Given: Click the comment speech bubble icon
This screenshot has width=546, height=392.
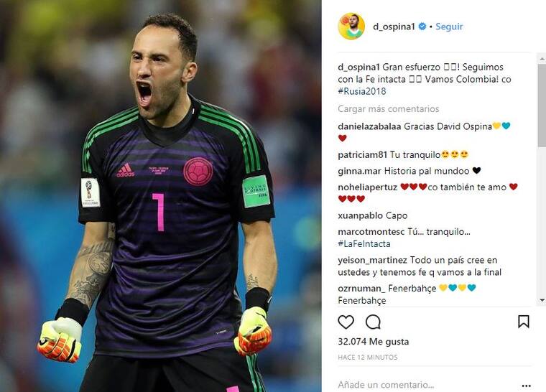Looking at the screenshot, I should (373, 322).
